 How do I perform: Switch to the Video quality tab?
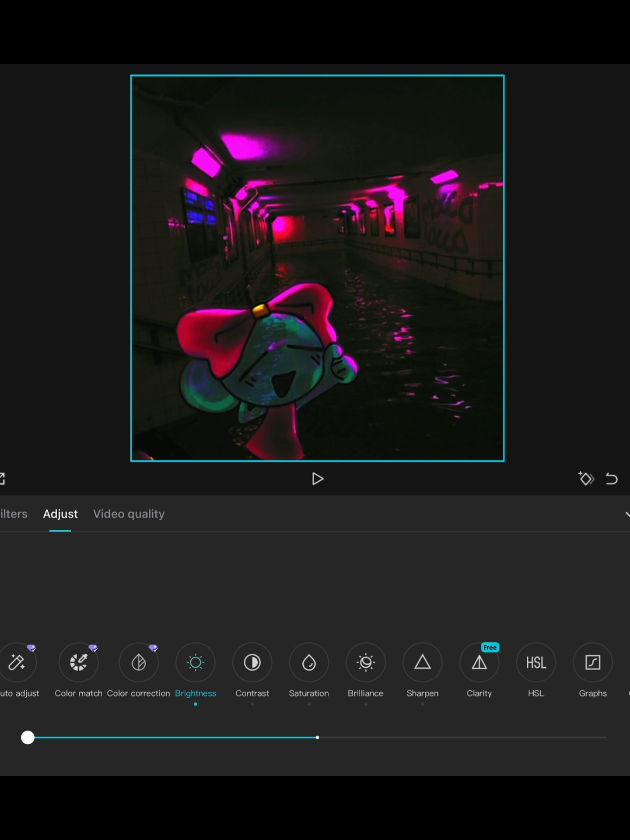point(129,514)
